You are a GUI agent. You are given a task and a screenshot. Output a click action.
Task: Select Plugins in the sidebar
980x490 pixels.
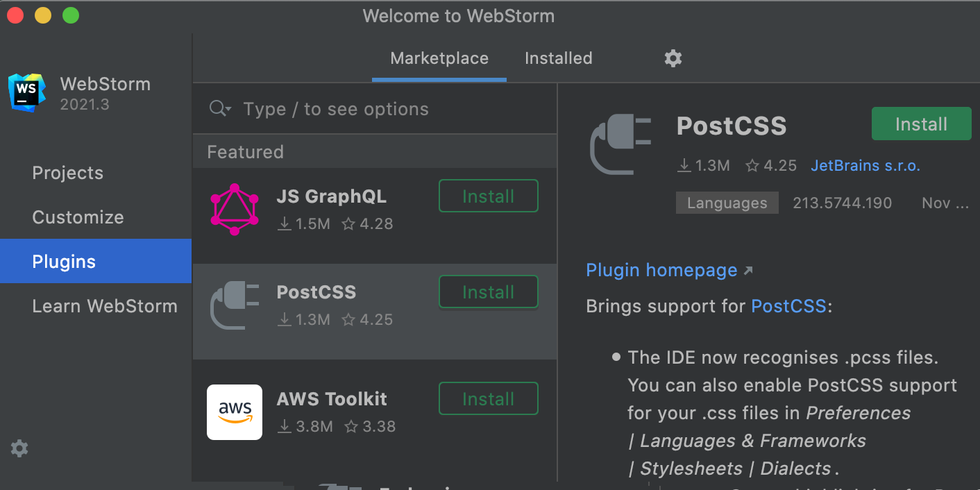pyautogui.click(x=96, y=261)
